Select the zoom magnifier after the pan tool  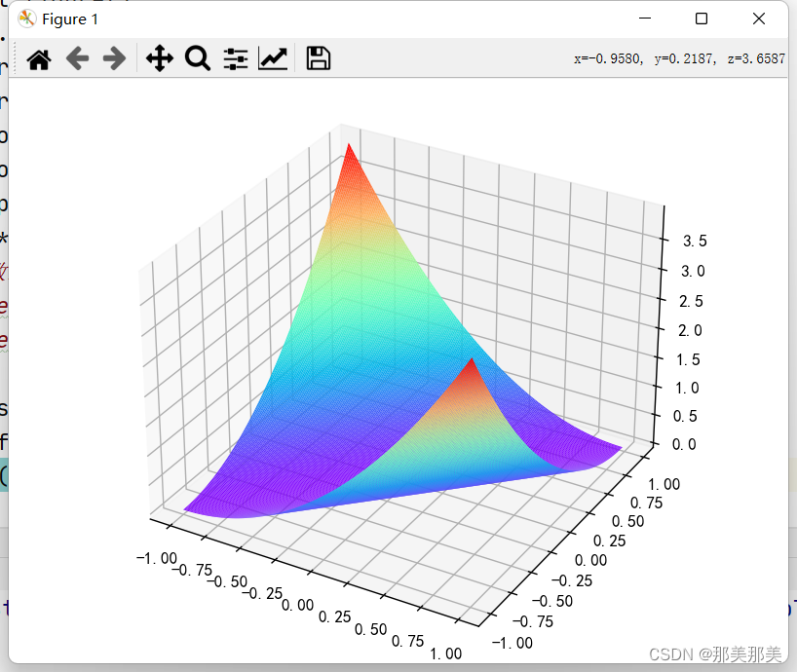(198, 58)
